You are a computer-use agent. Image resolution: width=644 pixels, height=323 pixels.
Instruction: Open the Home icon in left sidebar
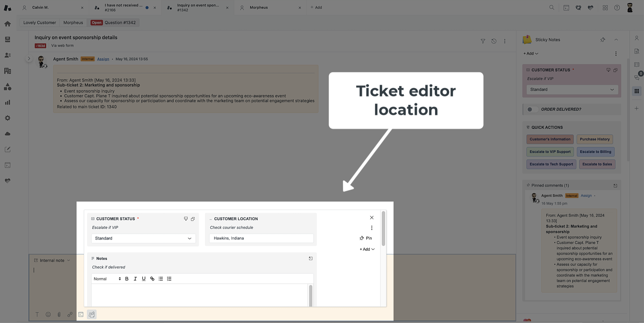(8, 24)
